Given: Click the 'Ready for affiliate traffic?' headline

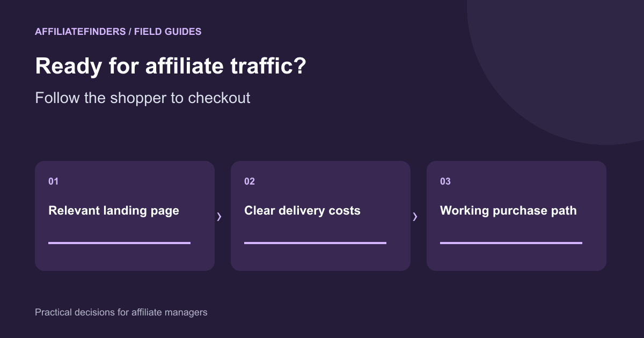Looking at the screenshot, I should tap(170, 67).
